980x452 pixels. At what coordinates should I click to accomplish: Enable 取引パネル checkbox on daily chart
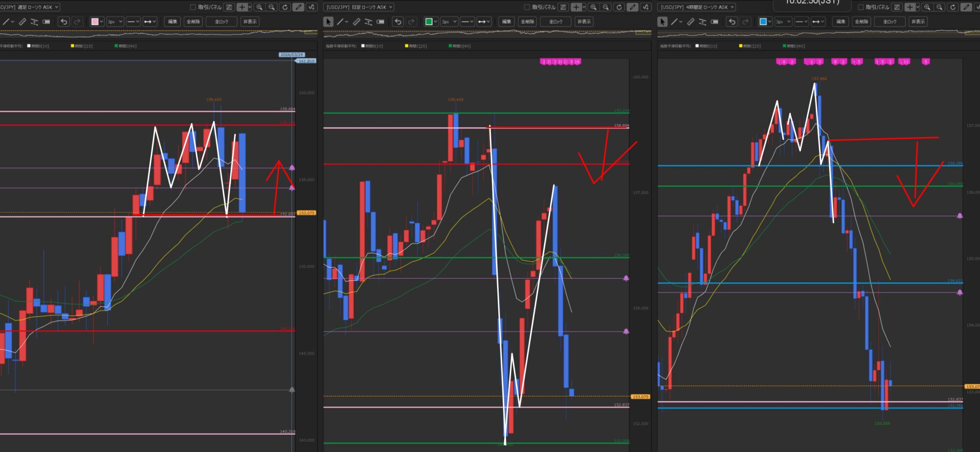click(x=527, y=7)
